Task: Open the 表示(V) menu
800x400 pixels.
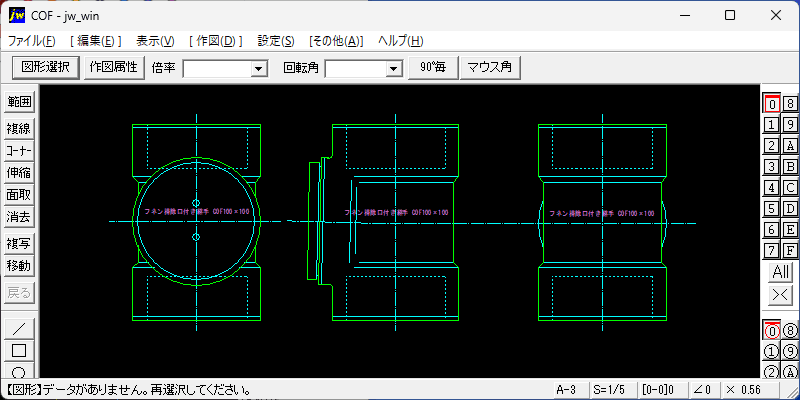Action: click(x=156, y=41)
